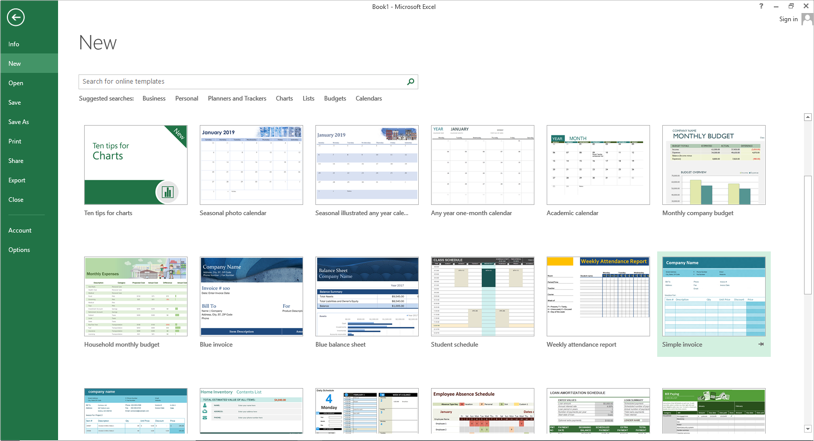Click the search magnifier icon
This screenshot has height=441, width=814.
pyautogui.click(x=410, y=82)
